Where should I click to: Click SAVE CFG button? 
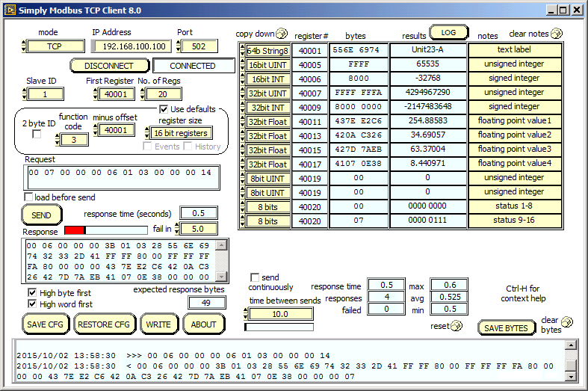[46, 324]
